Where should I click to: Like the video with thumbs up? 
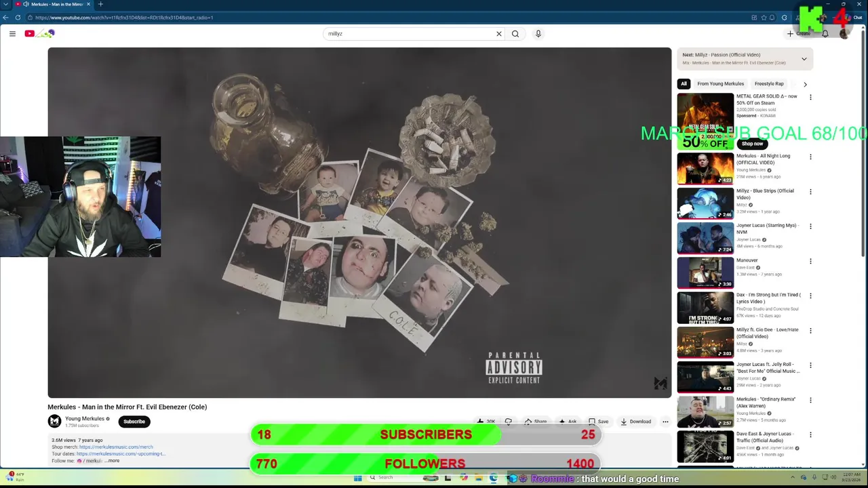coord(487,422)
